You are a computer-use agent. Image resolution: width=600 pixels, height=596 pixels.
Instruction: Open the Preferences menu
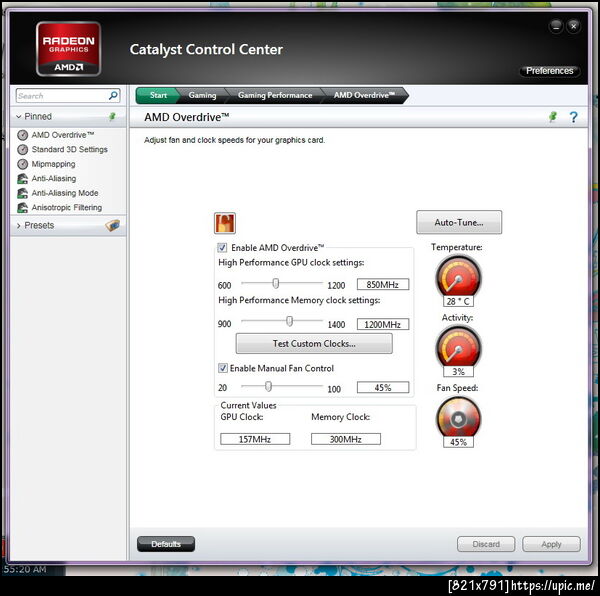coord(549,71)
